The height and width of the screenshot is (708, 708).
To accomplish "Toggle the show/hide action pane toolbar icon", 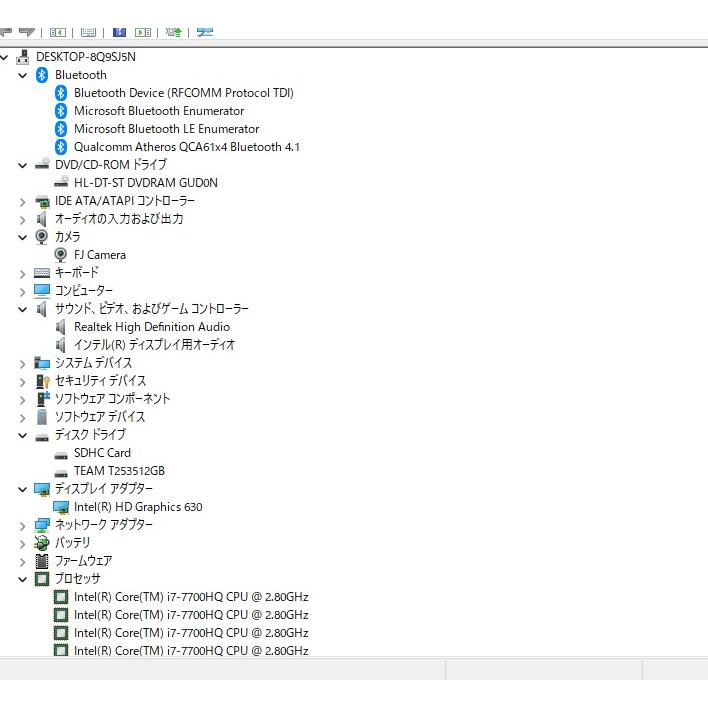I will pyautogui.click(x=143, y=32).
